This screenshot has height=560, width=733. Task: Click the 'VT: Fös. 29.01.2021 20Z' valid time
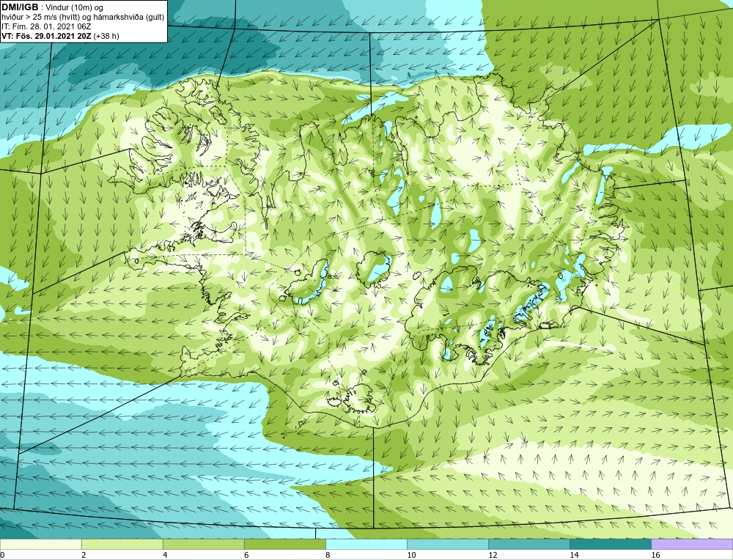(46, 36)
